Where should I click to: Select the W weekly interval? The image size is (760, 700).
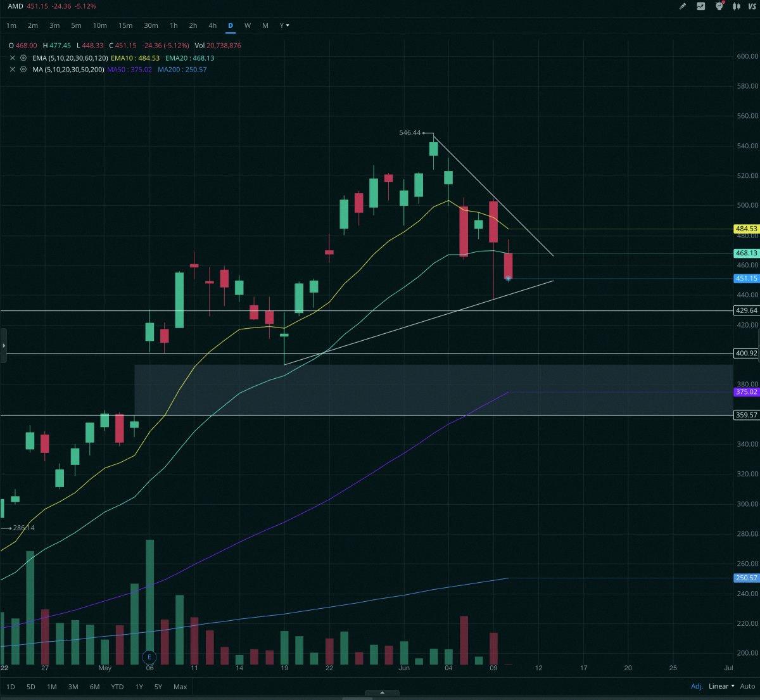coord(248,25)
